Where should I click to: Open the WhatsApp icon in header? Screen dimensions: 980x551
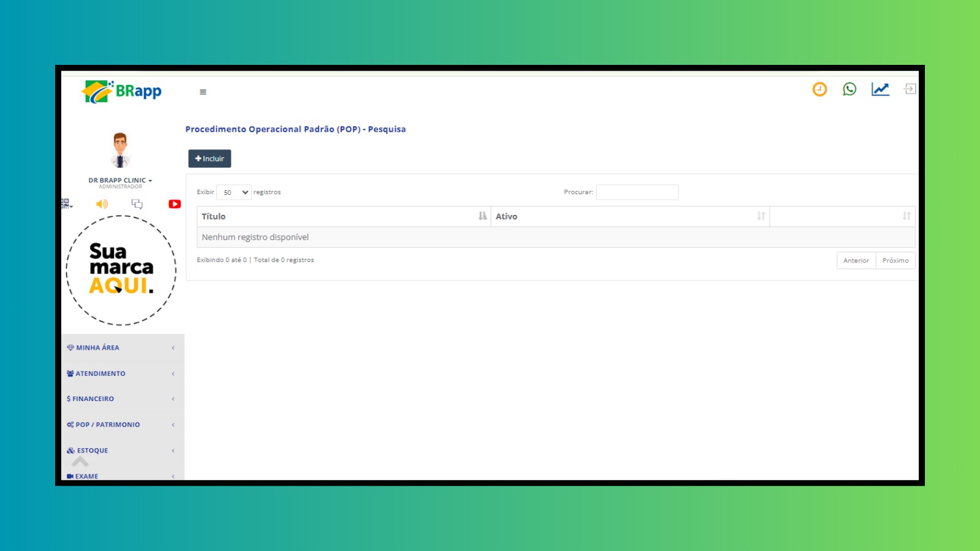pyautogui.click(x=849, y=89)
